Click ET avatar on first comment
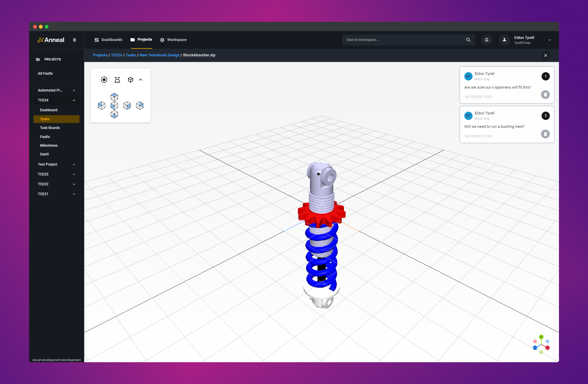 (x=468, y=76)
